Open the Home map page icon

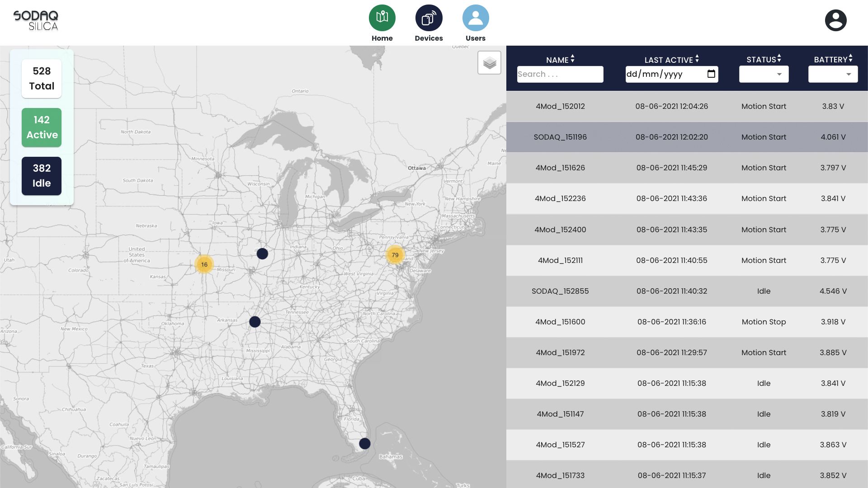tap(382, 18)
